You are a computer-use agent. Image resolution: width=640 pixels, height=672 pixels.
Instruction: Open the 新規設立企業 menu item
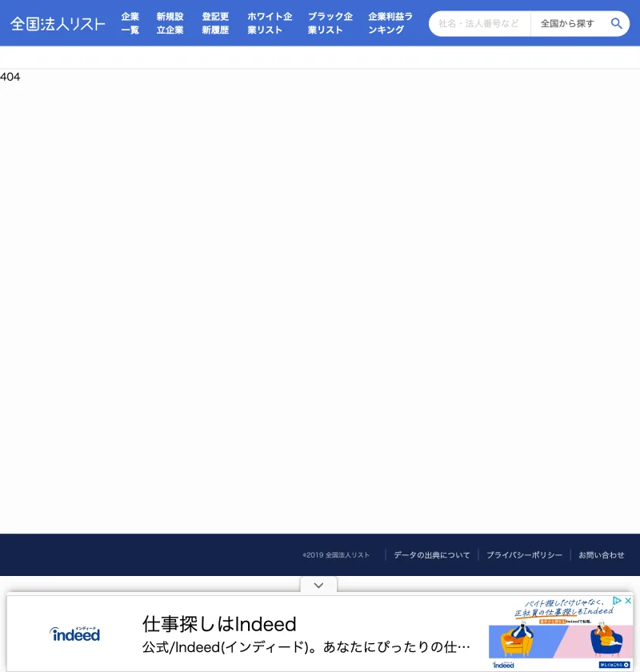tap(170, 23)
